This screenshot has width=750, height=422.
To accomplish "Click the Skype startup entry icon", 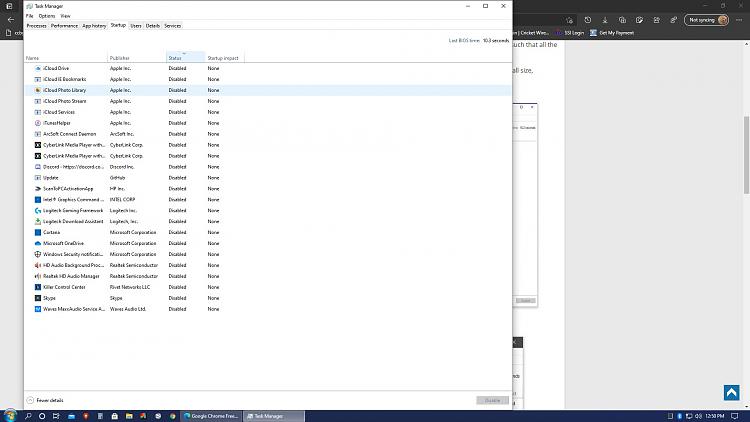I will [38, 298].
